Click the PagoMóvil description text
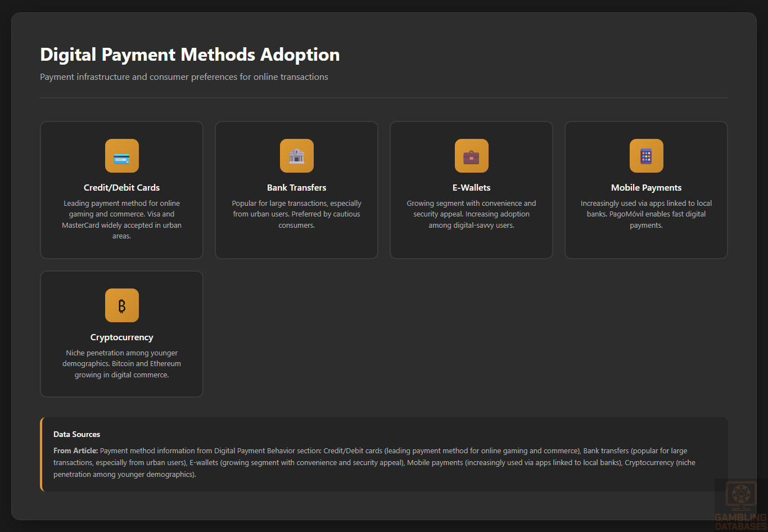The width and height of the screenshot is (768, 532). pyautogui.click(x=646, y=214)
